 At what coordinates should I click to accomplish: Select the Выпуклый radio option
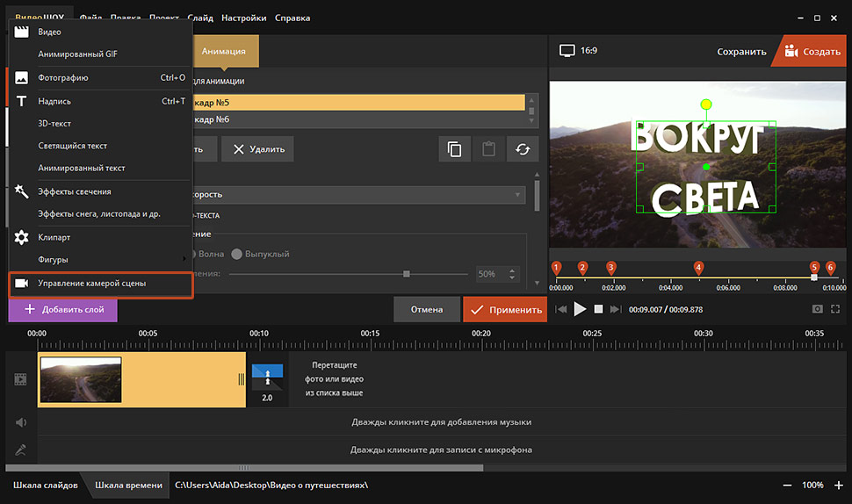[237, 254]
